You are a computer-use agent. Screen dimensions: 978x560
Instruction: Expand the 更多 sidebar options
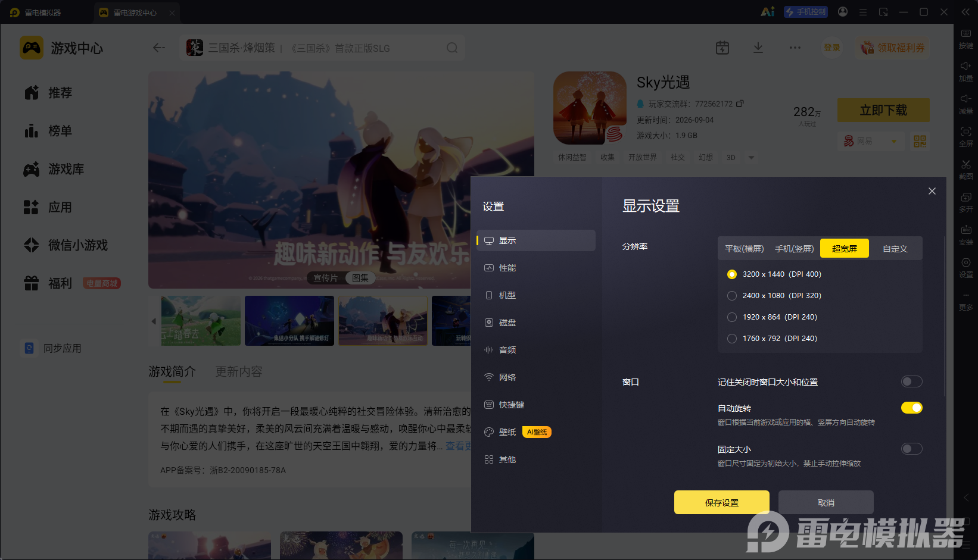[965, 301]
